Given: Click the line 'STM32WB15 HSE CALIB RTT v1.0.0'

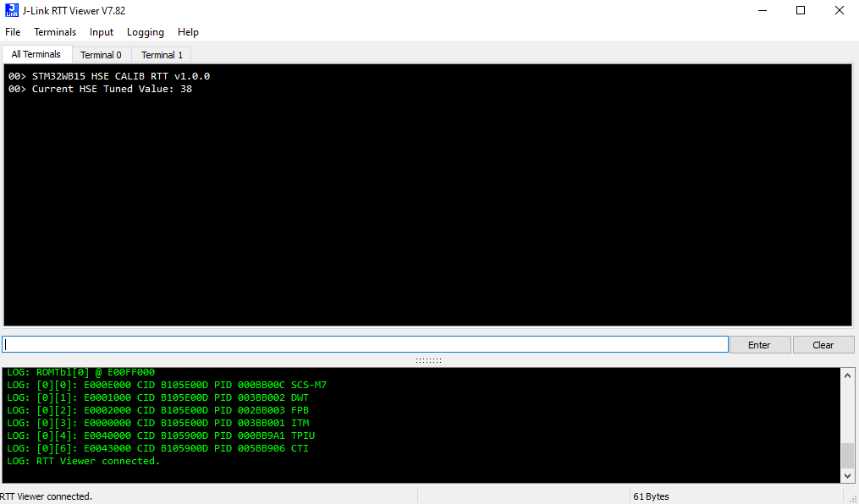Looking at the screenshot, I should (x=109, y=76).
